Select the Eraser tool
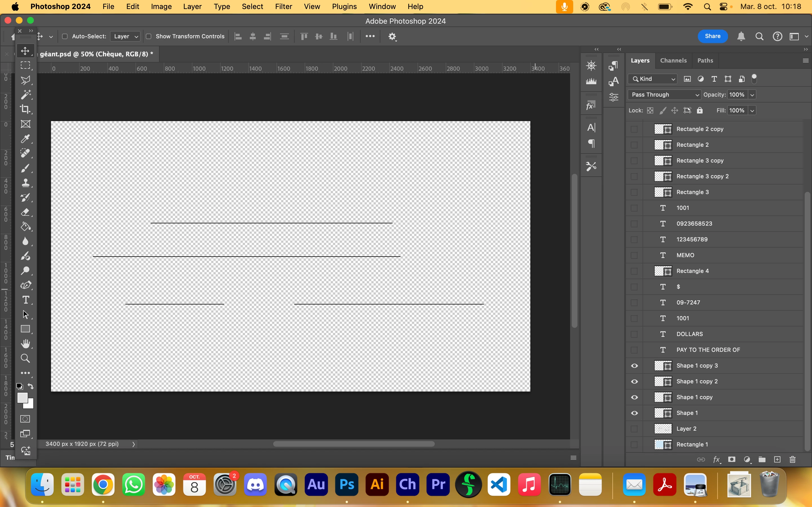 click(25, 212)
